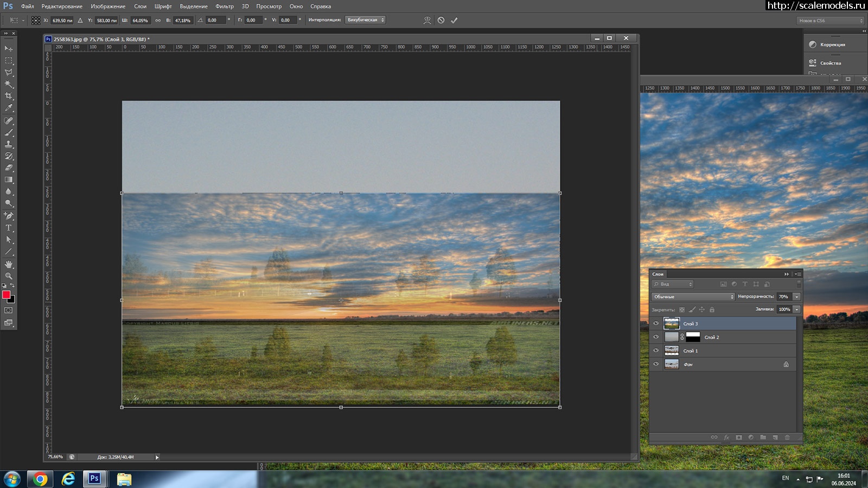
Task: Open blend mode dropdown Обычные
Action: tap(693, 297)
